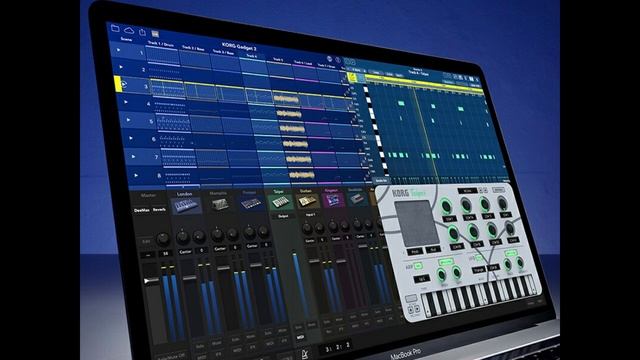Image resolution: width=640 pixels, height=360 pixels.
Task: Click the Reverb master effect label
Action: click(159, 210)
